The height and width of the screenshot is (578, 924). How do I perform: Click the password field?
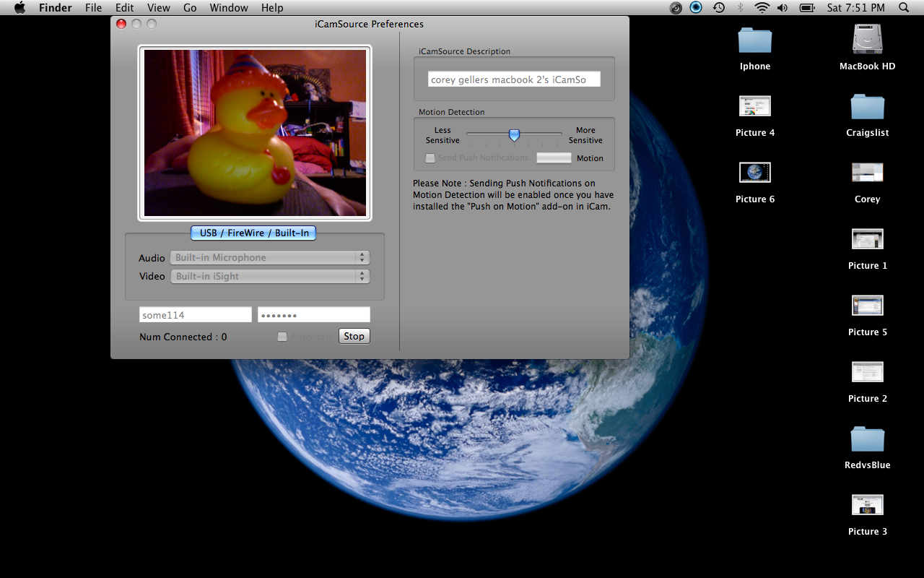[x=314, y=314]
